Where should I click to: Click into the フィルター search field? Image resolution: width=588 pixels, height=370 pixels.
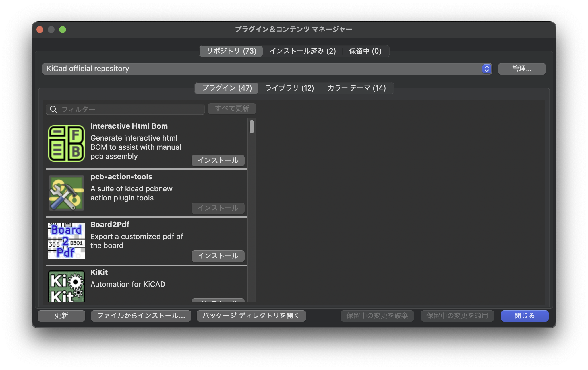[x=125, y=109]
